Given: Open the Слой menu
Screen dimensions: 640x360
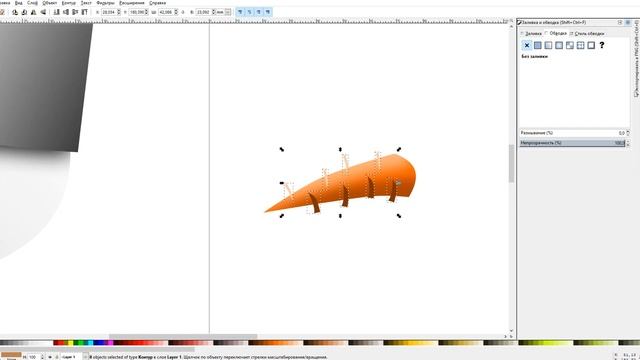Looking at the screenshot, I should [x=32, y=3].
